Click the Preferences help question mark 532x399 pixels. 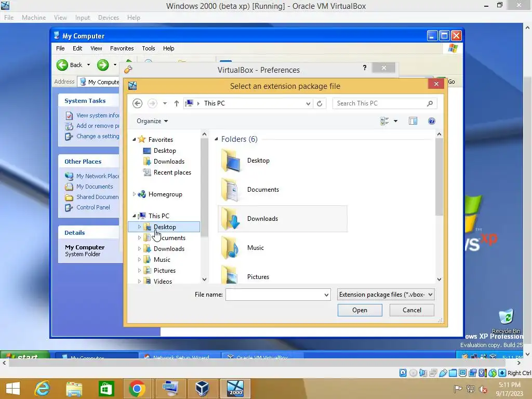point(365,68)
